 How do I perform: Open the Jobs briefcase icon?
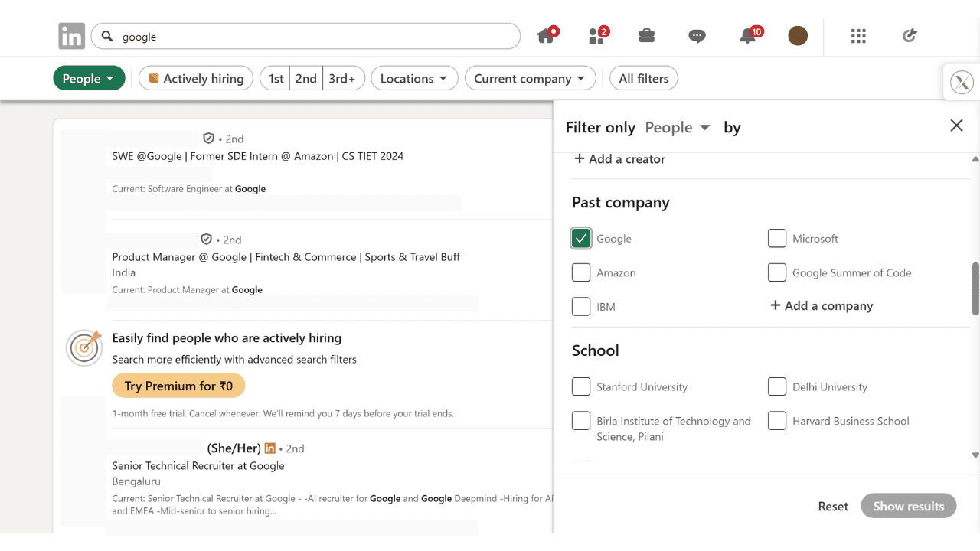tap(646, 36)
